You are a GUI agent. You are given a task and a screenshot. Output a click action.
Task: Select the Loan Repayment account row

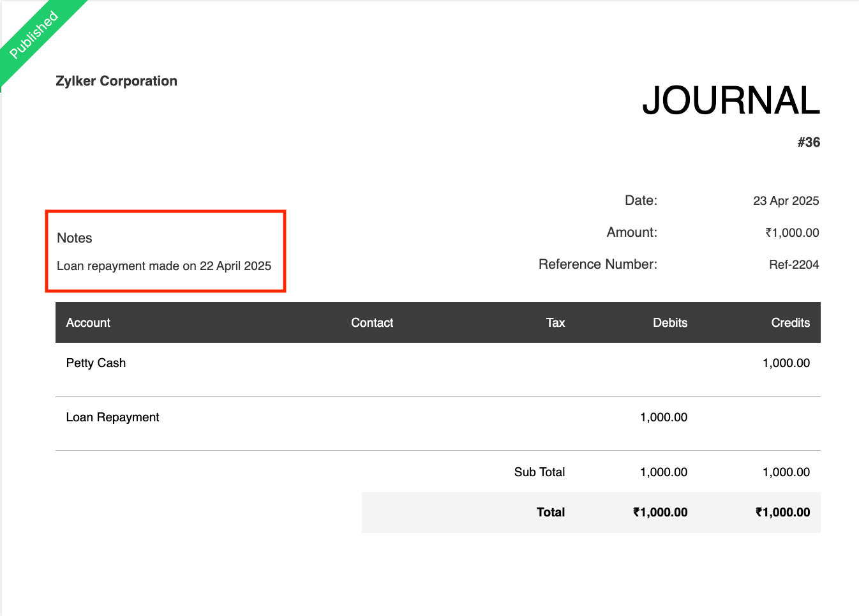pos(112,417)
